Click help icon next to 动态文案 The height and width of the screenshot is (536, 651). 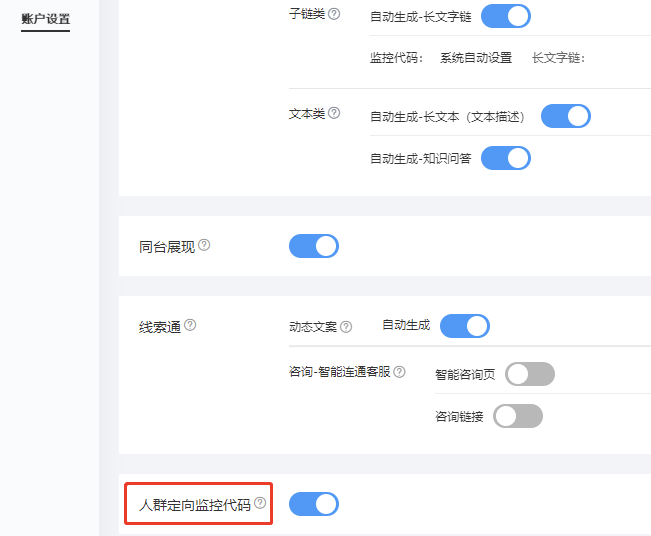click(x=346, y=326)
